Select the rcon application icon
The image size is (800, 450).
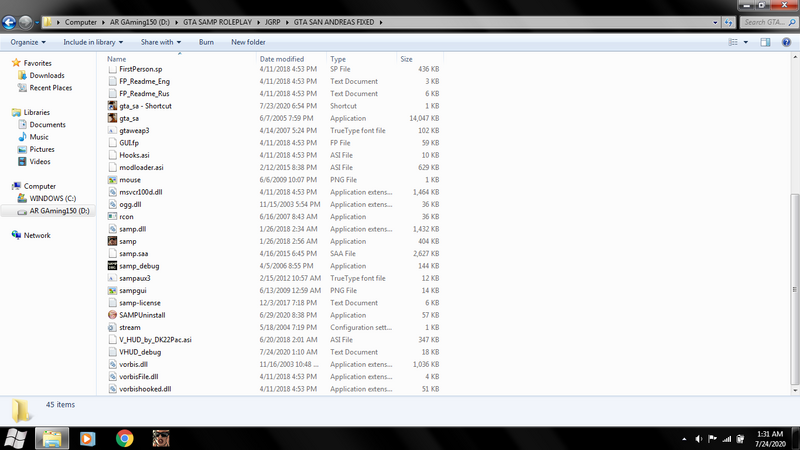[x=112, y=217]
